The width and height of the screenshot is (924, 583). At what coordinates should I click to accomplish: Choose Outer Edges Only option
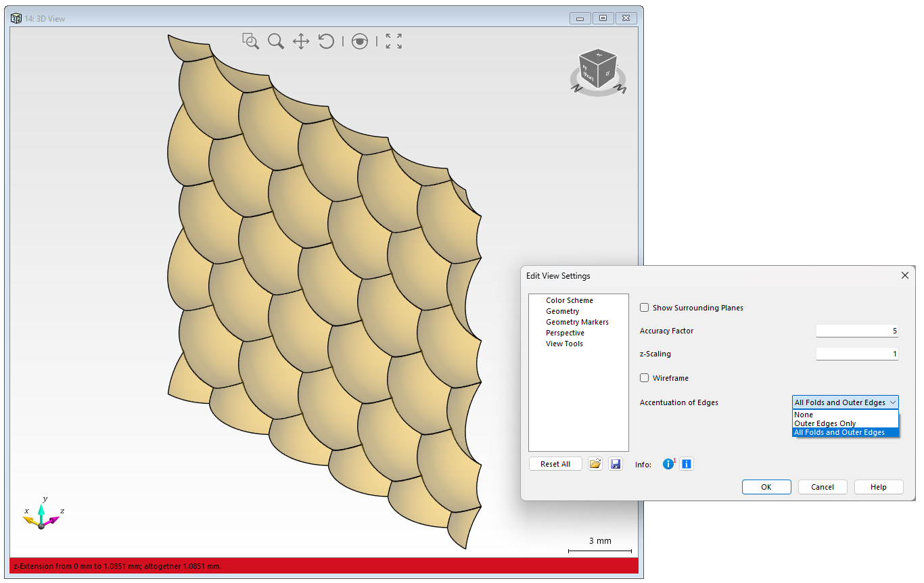pyautogui.click(x=846, y=423)
